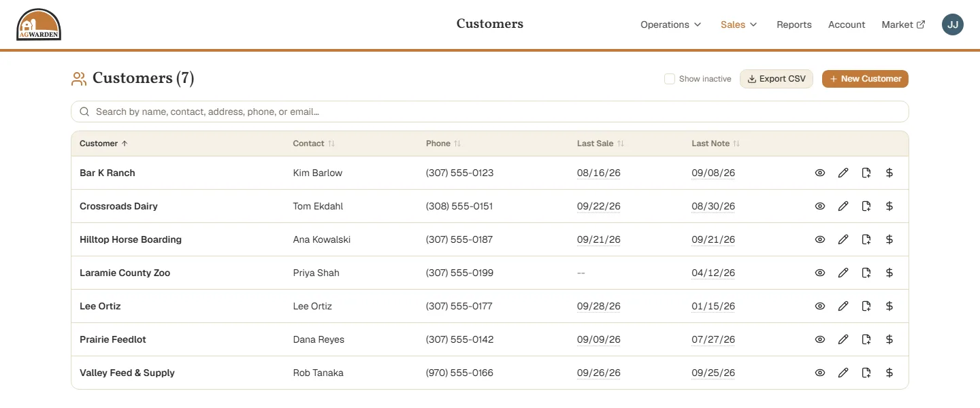Open the Account page
The width and height of the screenshot is (980, 408).
tap(847, 24)
